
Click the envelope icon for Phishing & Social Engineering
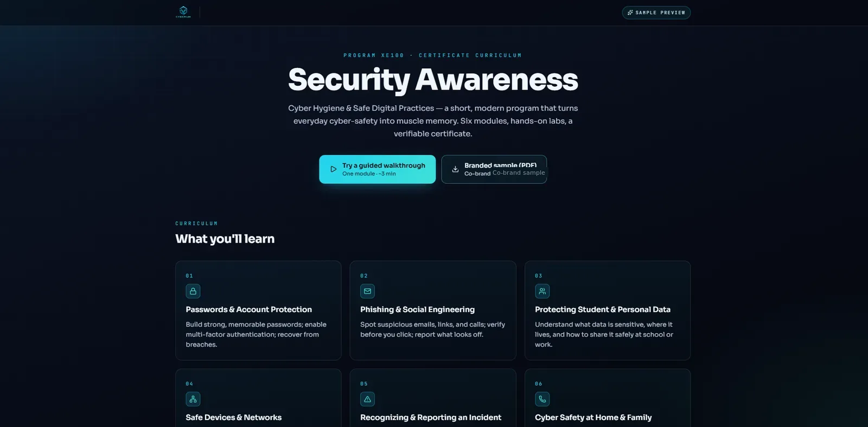[x=367, y=291]
